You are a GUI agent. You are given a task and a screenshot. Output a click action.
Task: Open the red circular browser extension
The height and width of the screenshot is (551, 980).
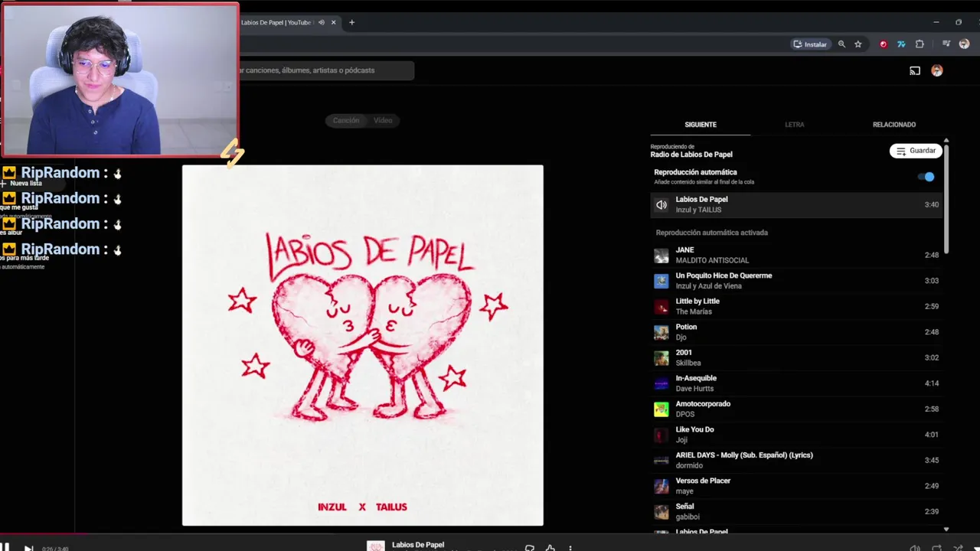(883, 44)
